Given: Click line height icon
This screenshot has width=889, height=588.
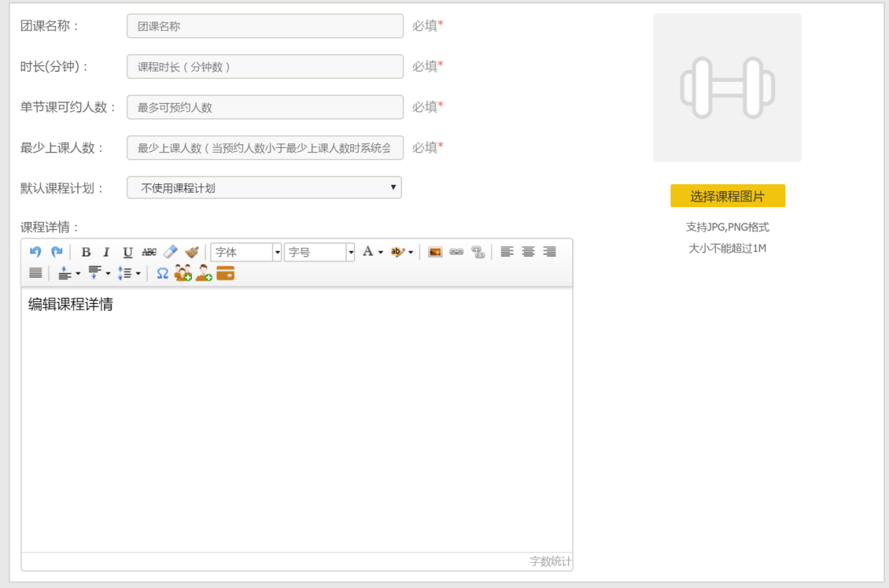Looking at the screenshot, I should tap(125, 273).
